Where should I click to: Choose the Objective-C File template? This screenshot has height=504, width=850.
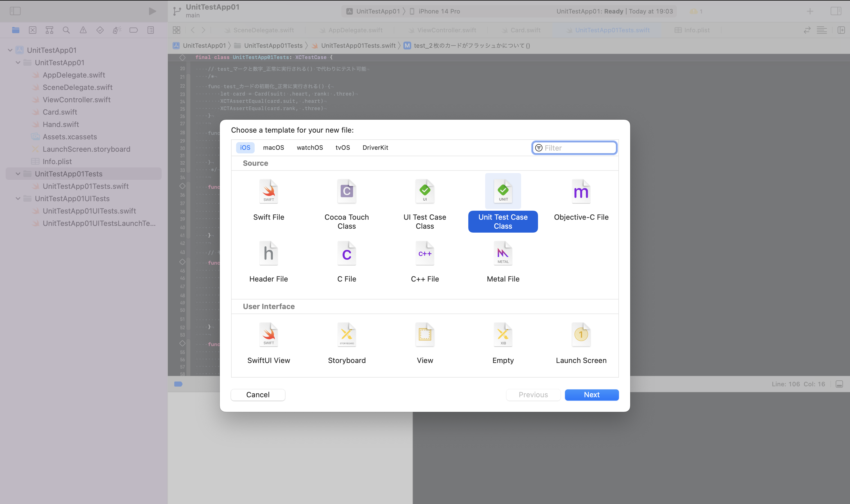(581, 200)
